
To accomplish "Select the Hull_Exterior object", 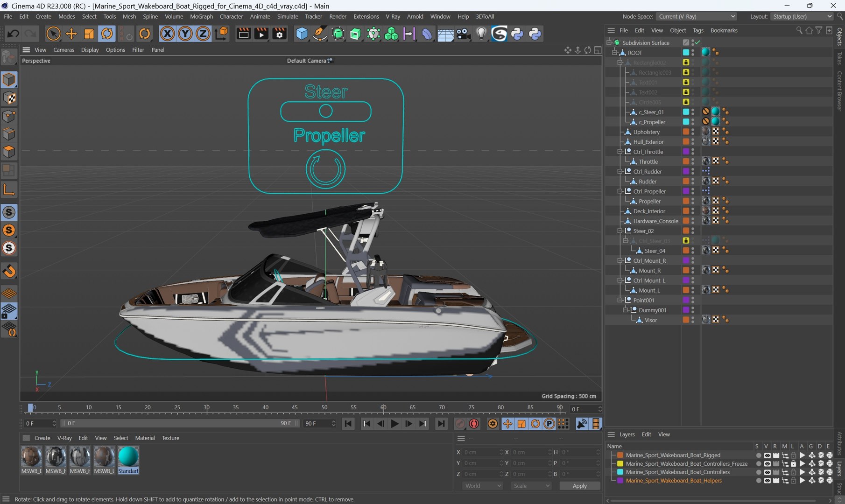I will 648,142.
